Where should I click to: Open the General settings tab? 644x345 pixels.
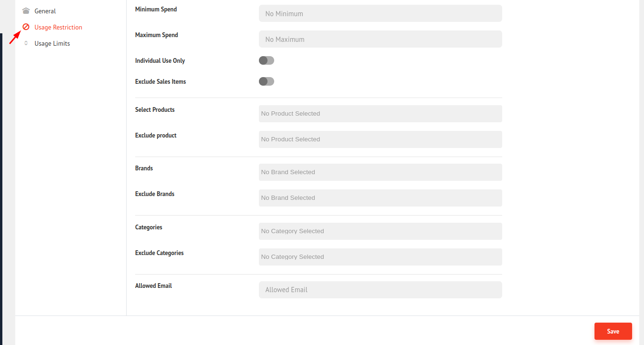45,11
